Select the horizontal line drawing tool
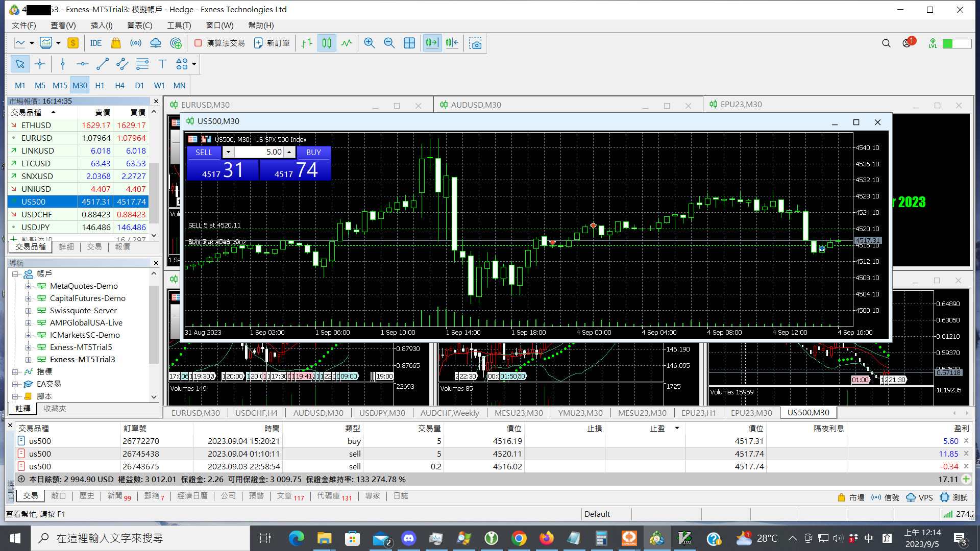This screenshot has width=980, height=551. (83, 64)
